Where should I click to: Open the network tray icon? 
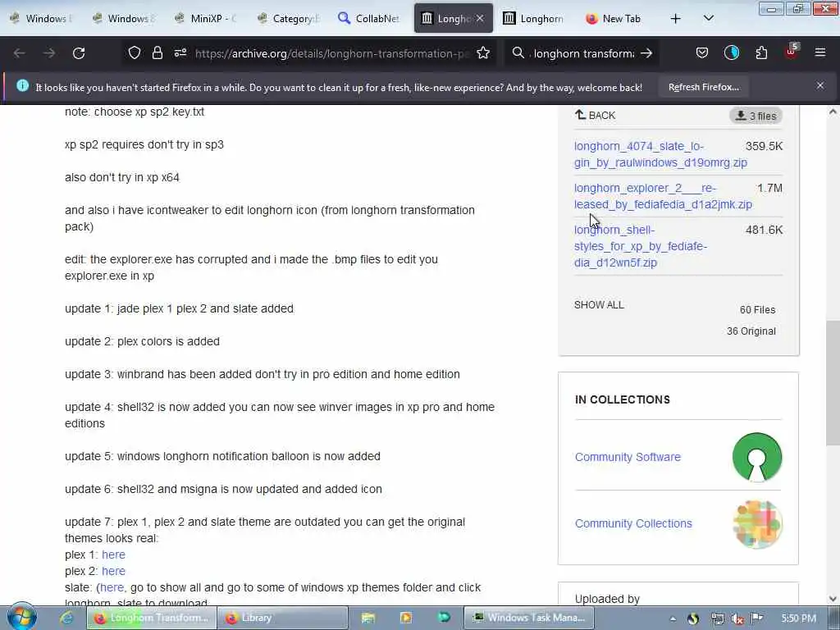[717, 619]
